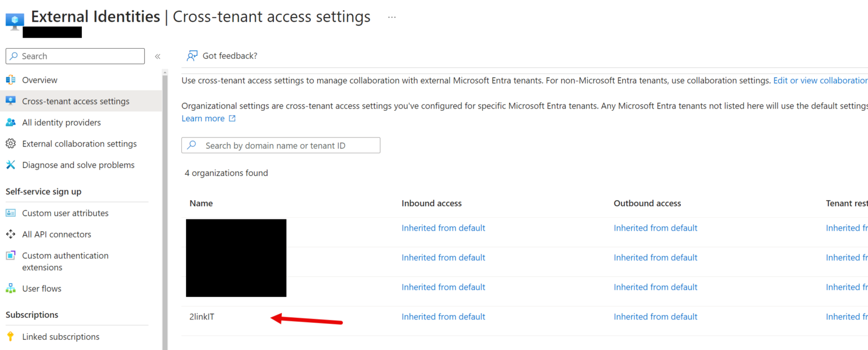Image resolution: width=868 pixels, height=350 pixels.
Task: Open the ellipsis menu beside the title
Action: click(392, 18)
